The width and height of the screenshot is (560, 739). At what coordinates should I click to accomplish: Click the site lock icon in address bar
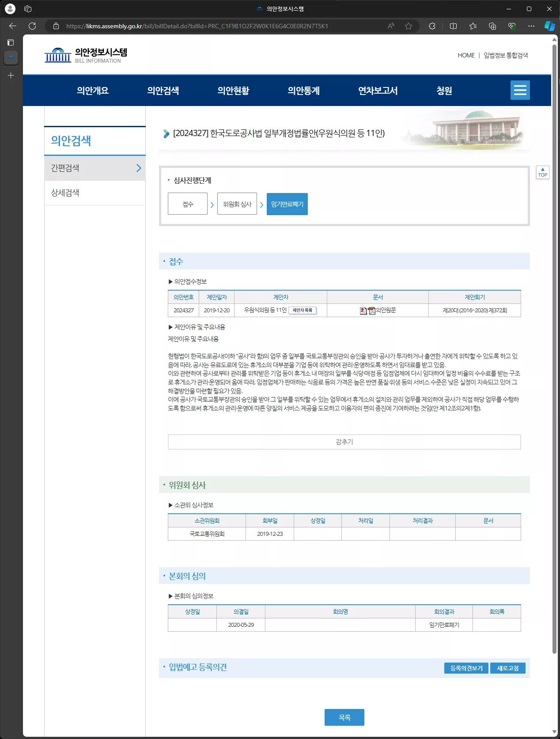tap(56, 26)
